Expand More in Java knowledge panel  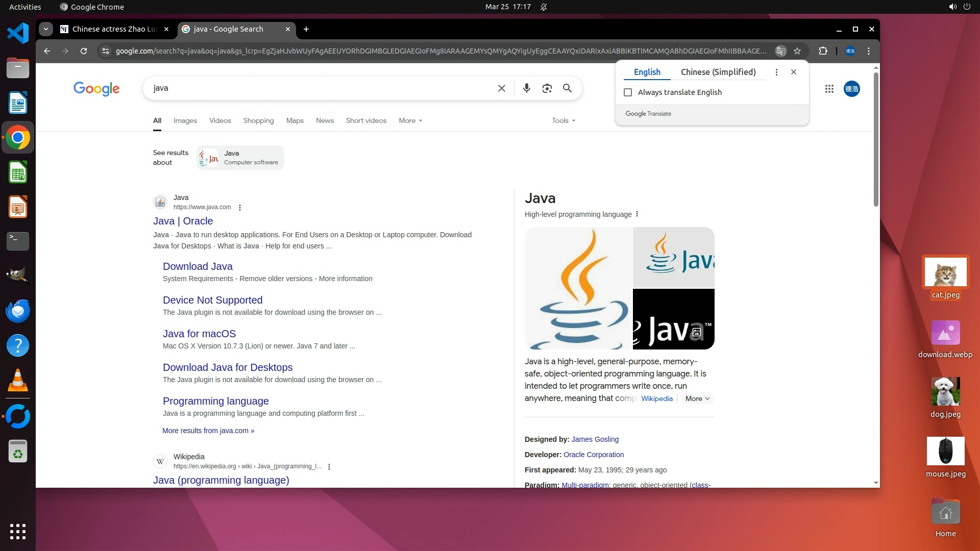point(697,399)
